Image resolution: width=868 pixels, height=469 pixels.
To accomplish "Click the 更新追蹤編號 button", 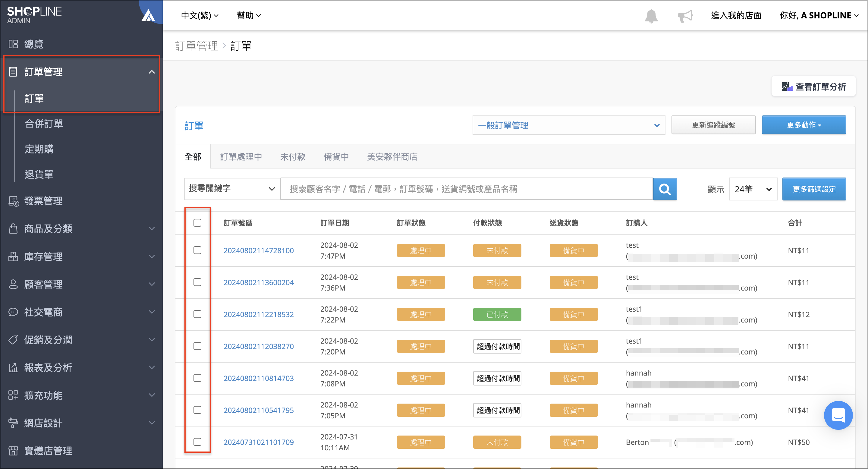I will 713,125.
